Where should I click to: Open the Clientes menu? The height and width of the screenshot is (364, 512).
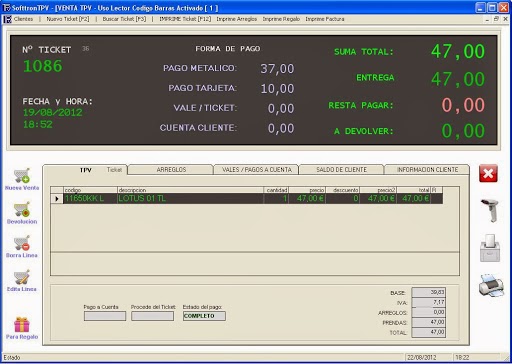23,19
